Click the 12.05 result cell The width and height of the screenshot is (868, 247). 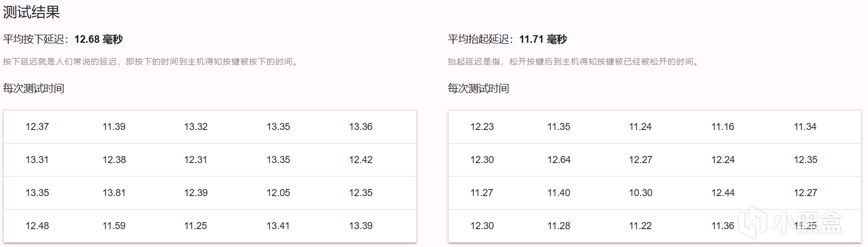(x=278, y=193)
